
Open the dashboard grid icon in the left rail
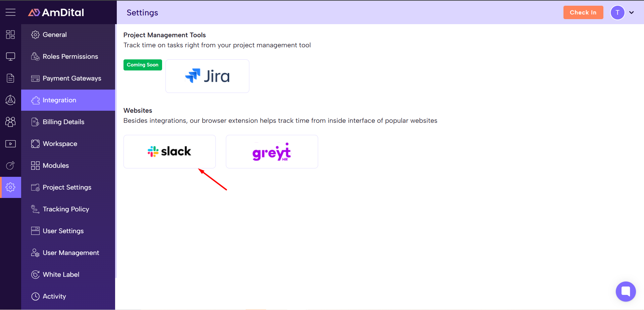10,35
